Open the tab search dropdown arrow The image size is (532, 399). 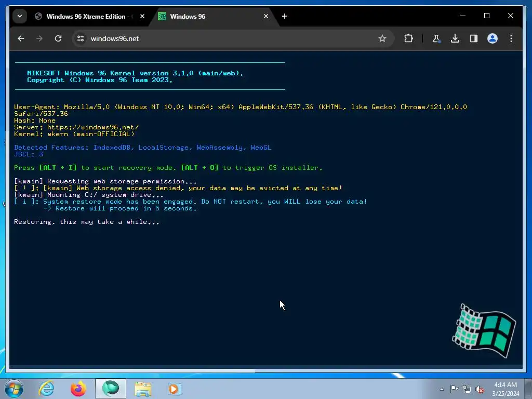click(x=20, y=16)
